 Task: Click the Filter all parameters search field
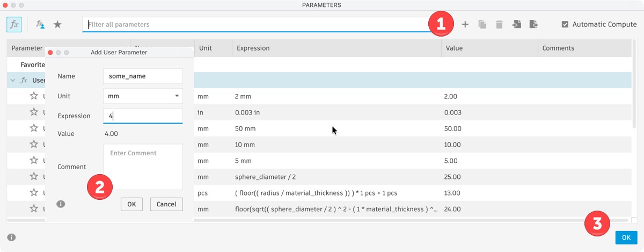tap(258, 25)
